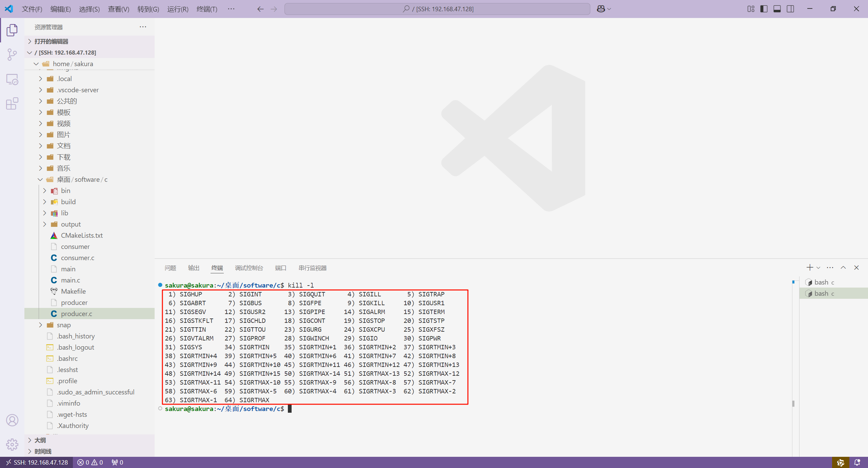Open the terminal launch profile dropdown

click(x=818, y=268)
